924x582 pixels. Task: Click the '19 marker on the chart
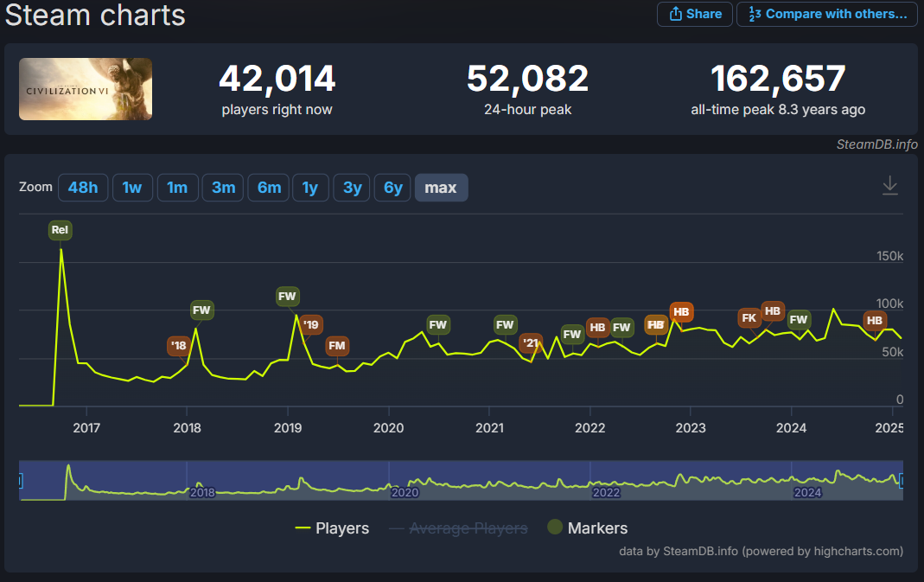click(x=311, y=324)
